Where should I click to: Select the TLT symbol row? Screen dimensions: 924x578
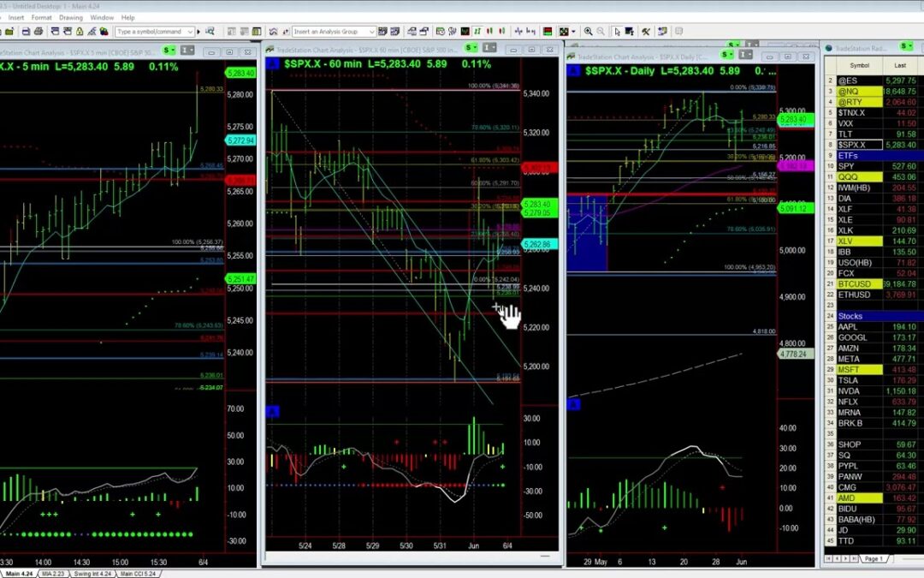(x=874, y=134)
